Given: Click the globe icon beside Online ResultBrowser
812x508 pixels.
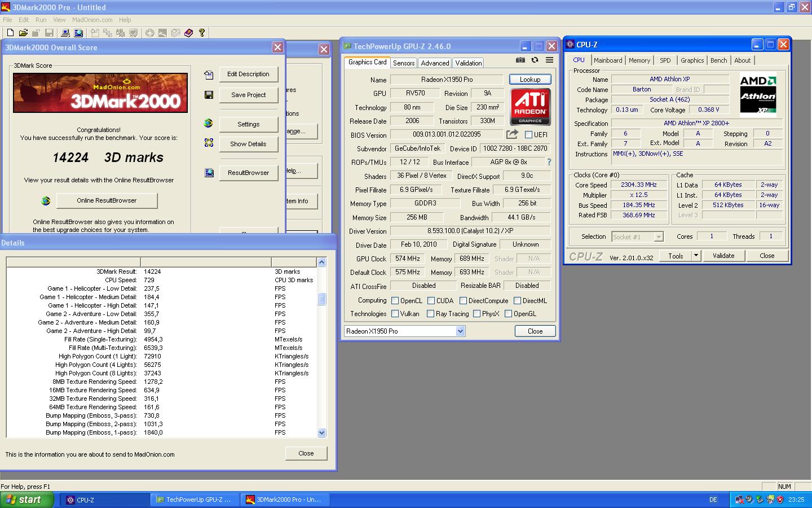Looking at the screenshot, I should point(46,200).
